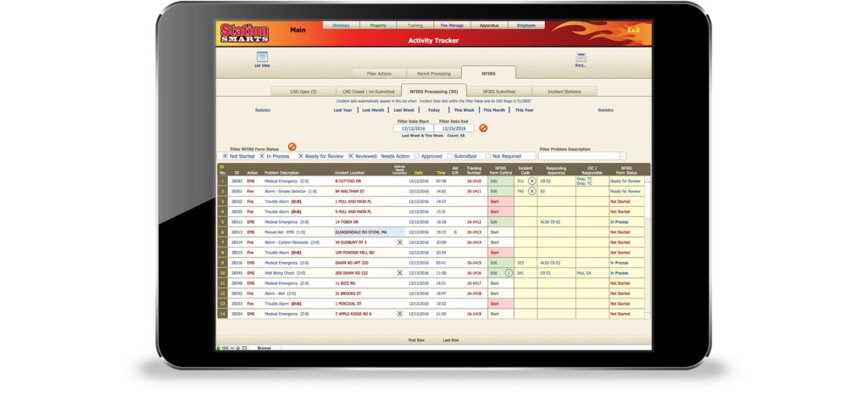This screenshot has width=868, height=396.
Task: Expand the Filter Problem Description dropdown
Action: [623, 156]
